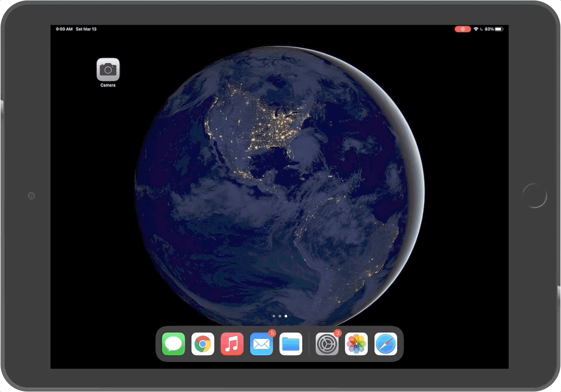Tap the battery icon in status bar

[499, 29]
